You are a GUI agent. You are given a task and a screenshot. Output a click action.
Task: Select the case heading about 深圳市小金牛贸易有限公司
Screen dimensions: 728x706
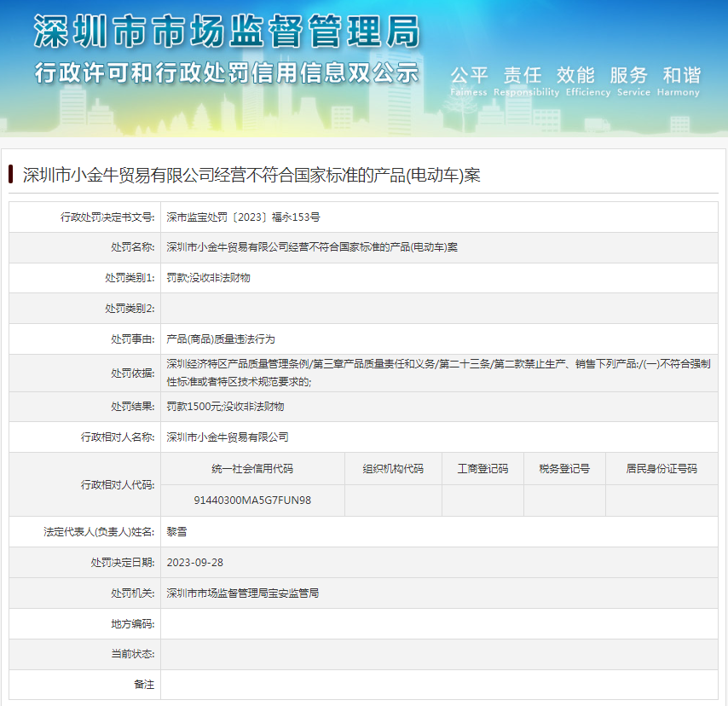tap(251, 176)
